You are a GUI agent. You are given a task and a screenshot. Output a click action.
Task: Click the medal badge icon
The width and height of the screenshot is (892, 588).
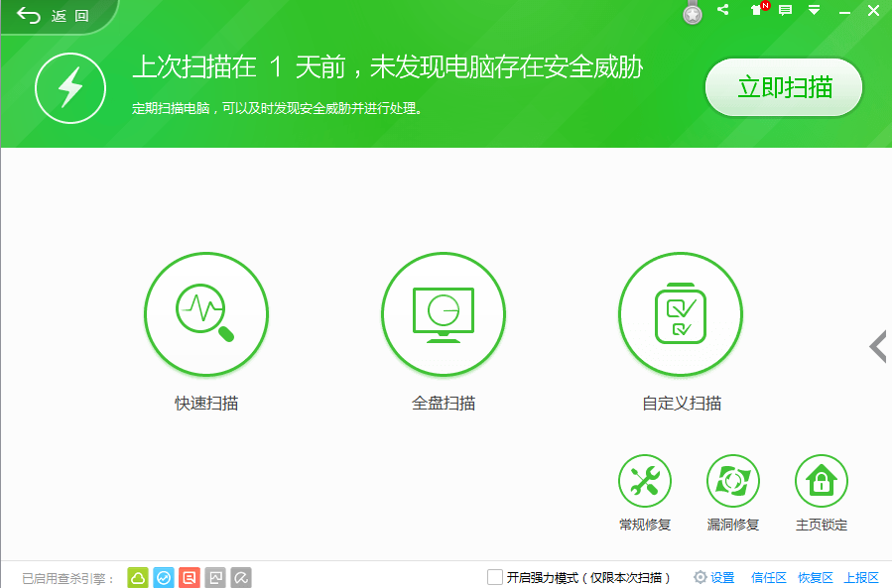pos(693,13)
